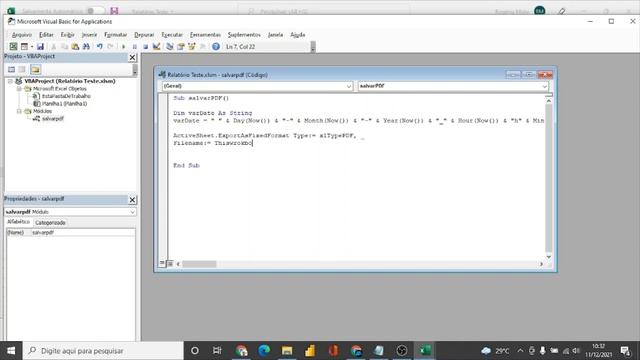
Task: Open the Ajuda menu
Action: click(298, 35)
